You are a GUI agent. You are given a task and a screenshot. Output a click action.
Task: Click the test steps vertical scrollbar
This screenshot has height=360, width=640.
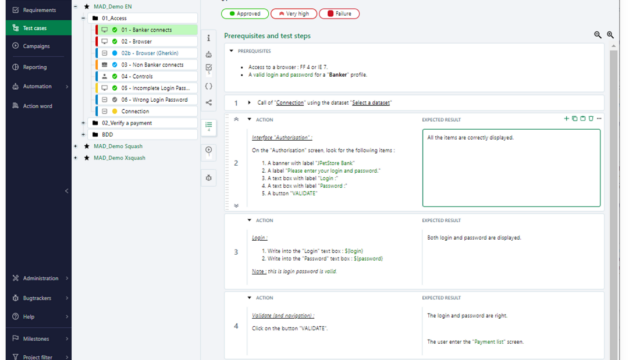613,204
